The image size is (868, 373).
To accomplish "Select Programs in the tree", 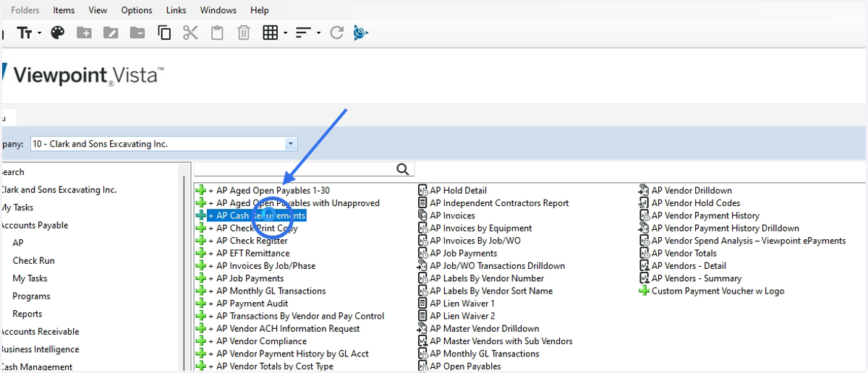I will [31, 296].
